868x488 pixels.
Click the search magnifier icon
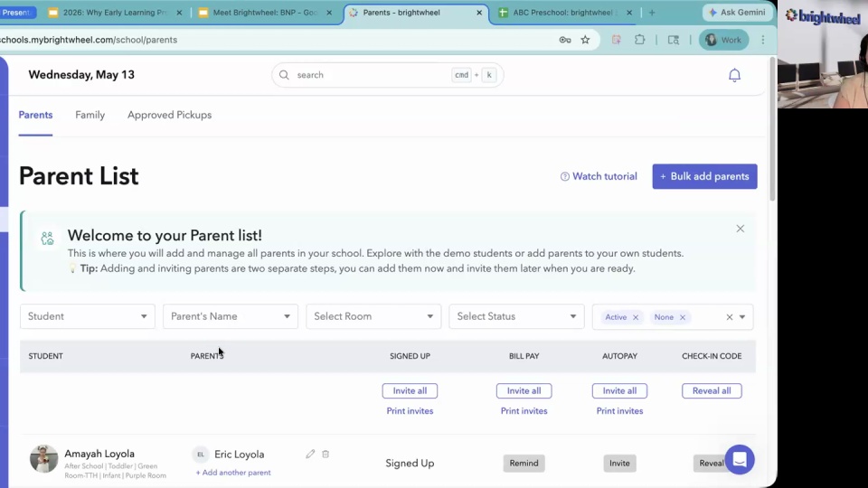point(284,75)
